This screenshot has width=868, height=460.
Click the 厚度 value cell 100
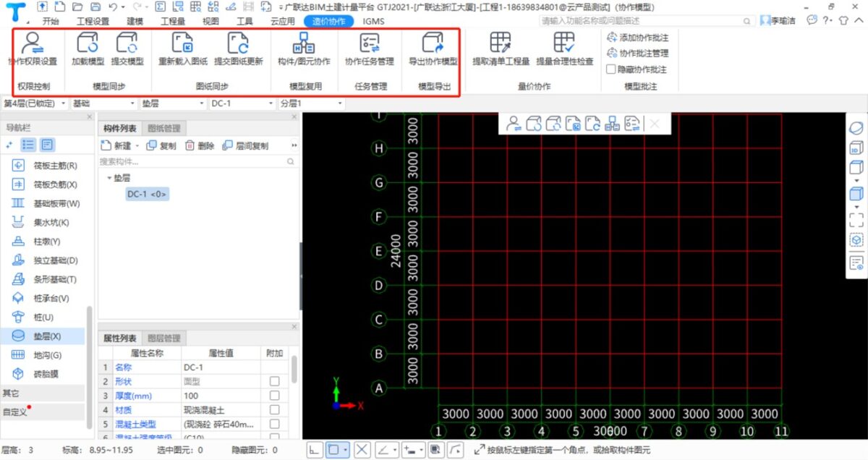click(x=220, y=396)
